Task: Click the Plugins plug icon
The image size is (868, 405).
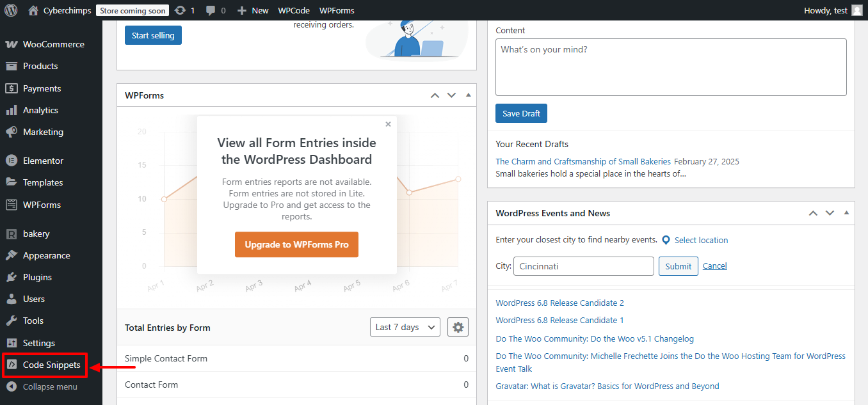Action: click(x=12, y=277)
